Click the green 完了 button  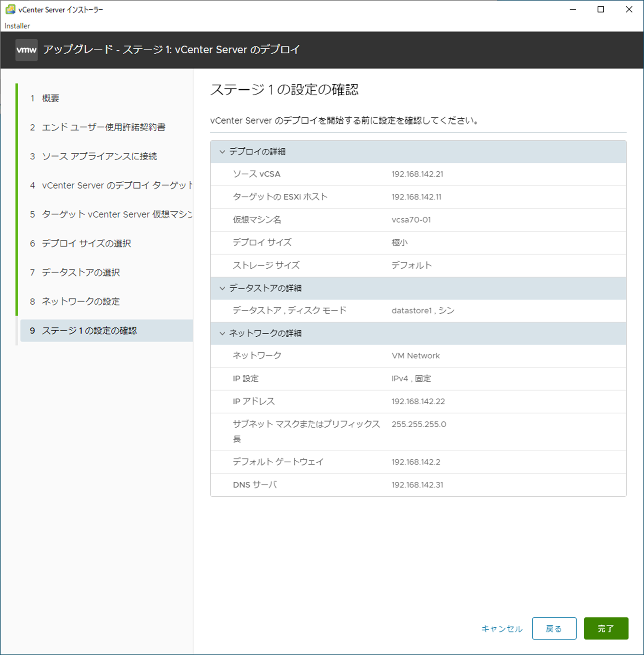pos(606,628)
